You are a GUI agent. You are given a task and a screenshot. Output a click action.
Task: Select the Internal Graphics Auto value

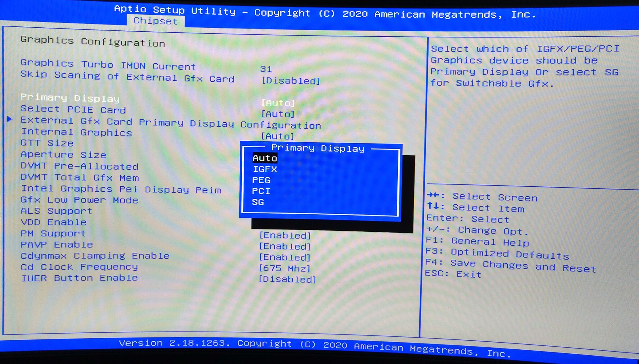tap(277, 136)
